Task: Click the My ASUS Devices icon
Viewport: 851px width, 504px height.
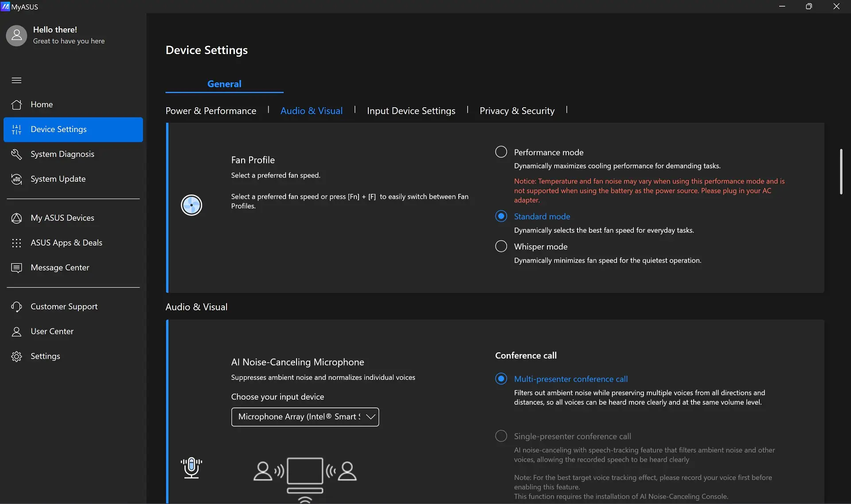Action: point(16,218)
